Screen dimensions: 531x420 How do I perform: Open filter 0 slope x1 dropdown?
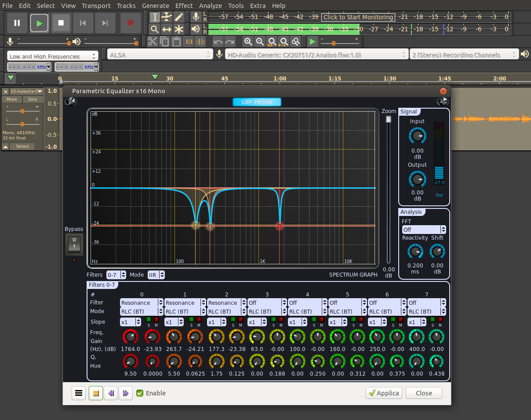pyautogui.click(x=131, y=322)
